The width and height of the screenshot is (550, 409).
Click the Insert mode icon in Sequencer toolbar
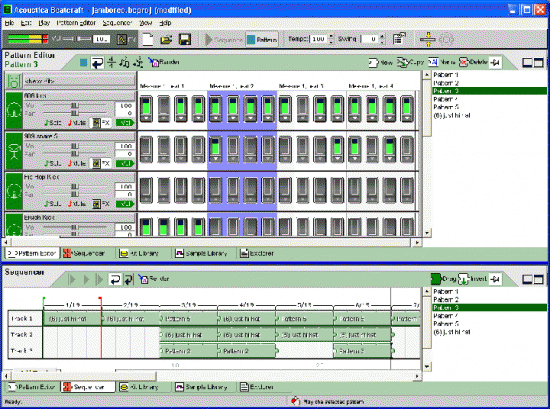pos(473,279)
